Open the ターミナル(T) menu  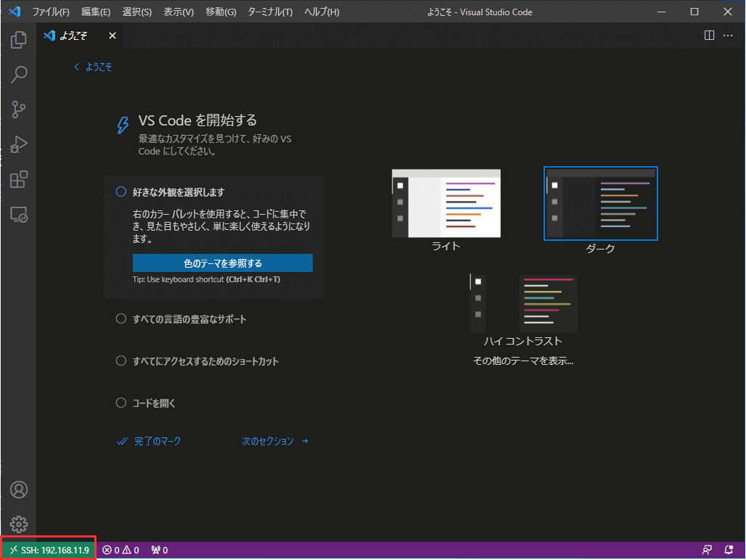pos(270,12)
